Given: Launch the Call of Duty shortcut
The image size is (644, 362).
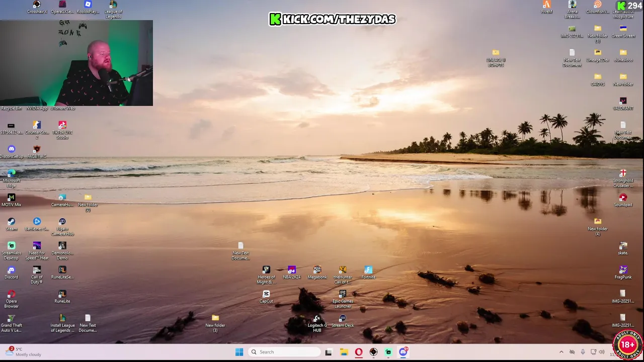Looking at the screenshot, I should (x=37, y=275).
